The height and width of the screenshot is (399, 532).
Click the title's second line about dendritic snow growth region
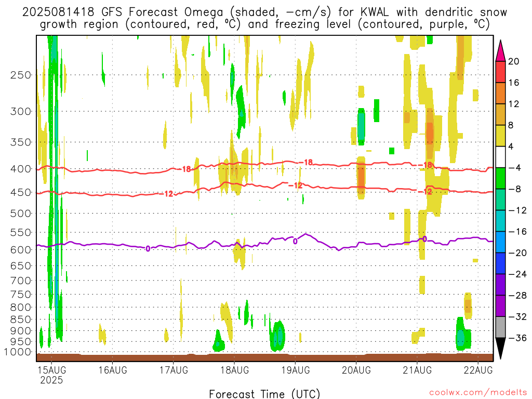point(264,24)
